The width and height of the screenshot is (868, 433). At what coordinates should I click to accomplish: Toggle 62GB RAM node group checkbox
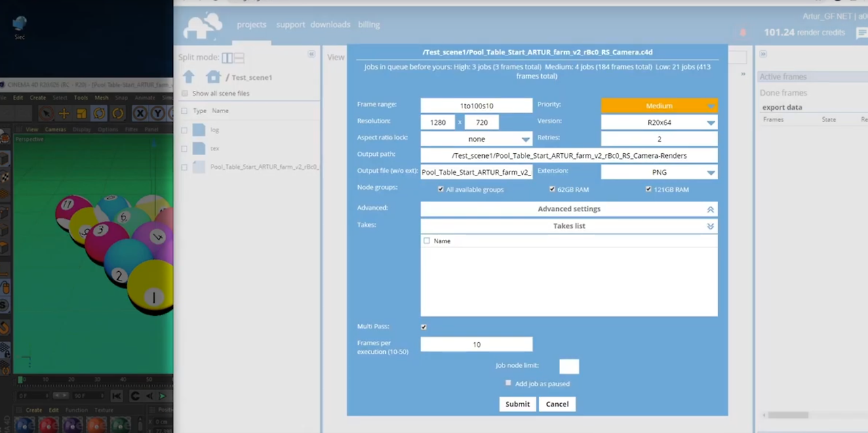pyautogui.click(x=552, y=189)
